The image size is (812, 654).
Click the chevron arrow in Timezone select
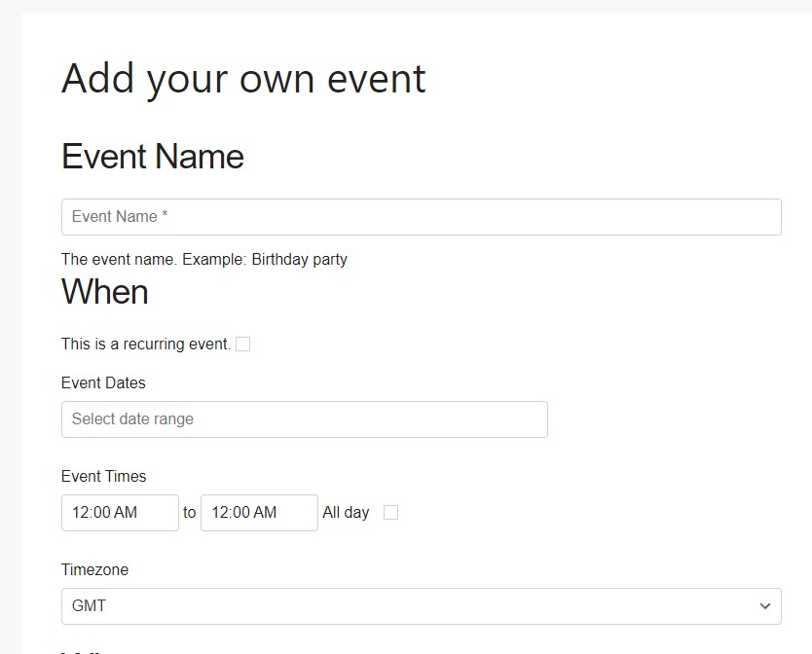tap(763, 606)
